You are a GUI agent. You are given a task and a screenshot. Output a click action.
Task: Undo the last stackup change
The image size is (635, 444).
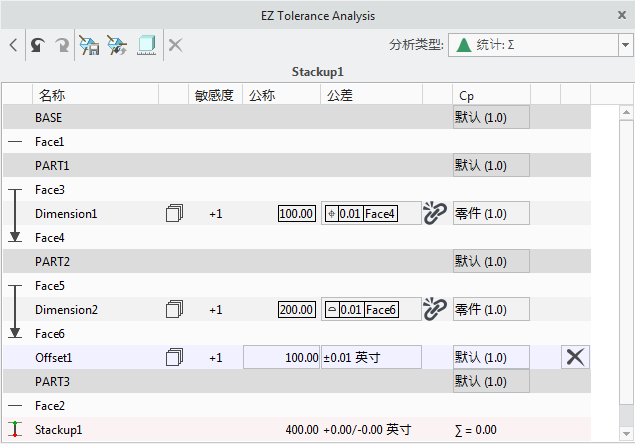(38, 45)
